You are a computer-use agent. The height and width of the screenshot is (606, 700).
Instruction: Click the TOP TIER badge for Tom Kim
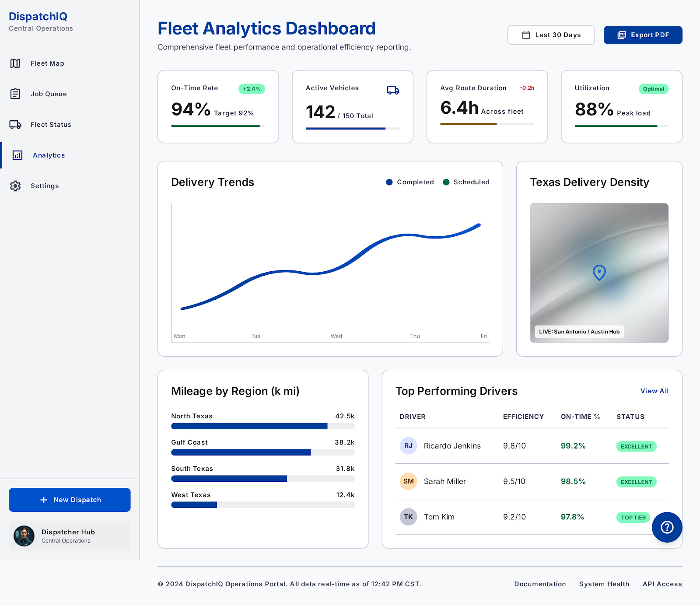pos(633,518)
